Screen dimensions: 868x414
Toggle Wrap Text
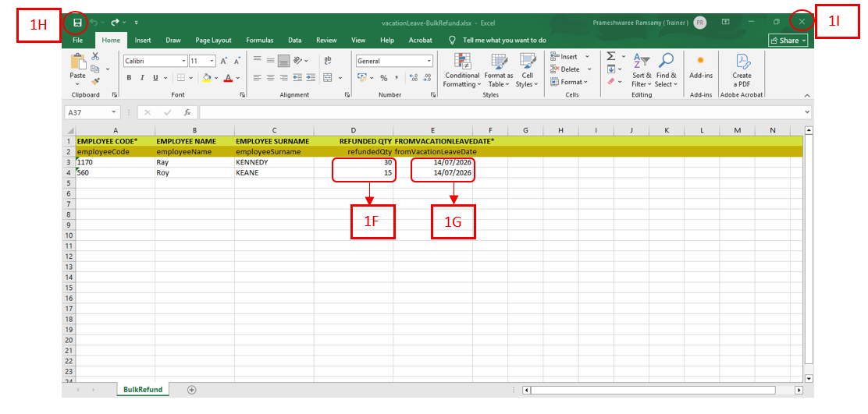328,61
